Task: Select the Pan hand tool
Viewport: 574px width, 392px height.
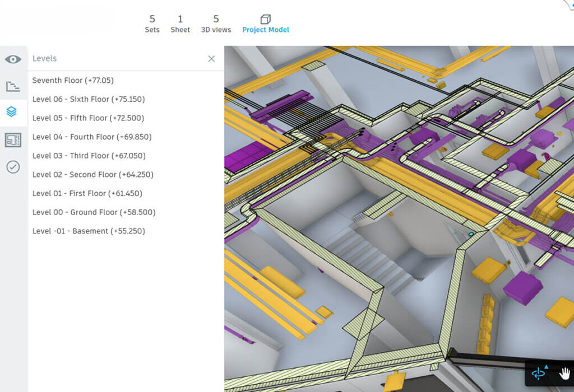Action: point(564,374)
